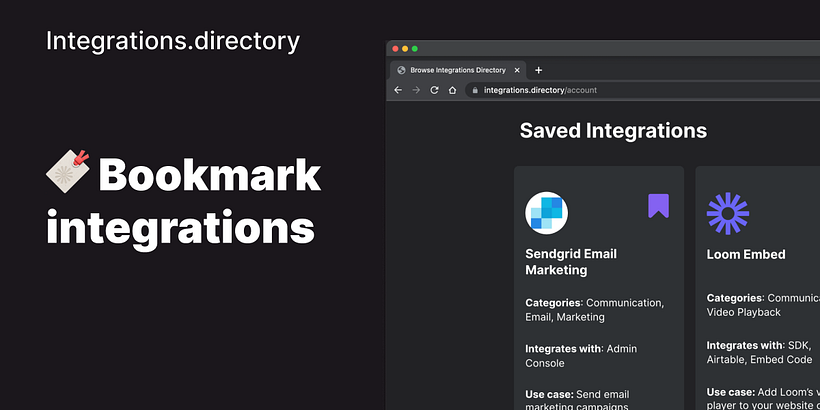Click Sendgrid's 'Communication, Email, Marketing' categories text
This screenshot has width=820, height=410.
tap(595, 310)
